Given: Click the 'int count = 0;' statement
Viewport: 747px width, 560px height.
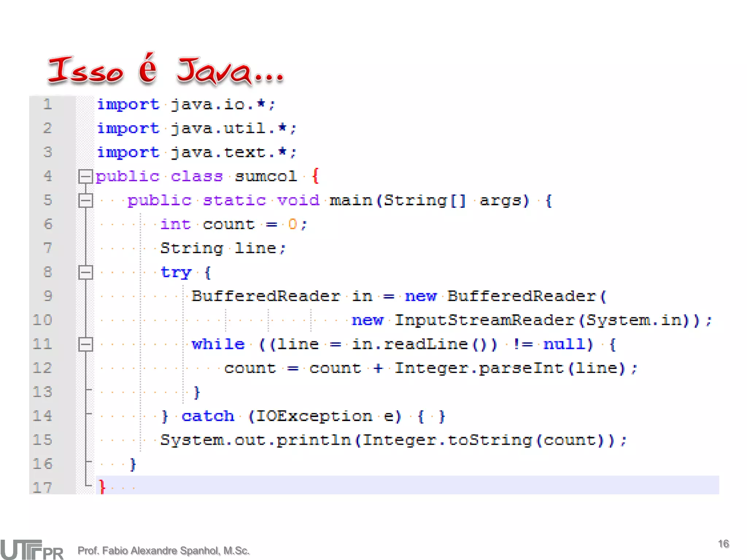Looking at the screenshot, I should pos(233,225).
